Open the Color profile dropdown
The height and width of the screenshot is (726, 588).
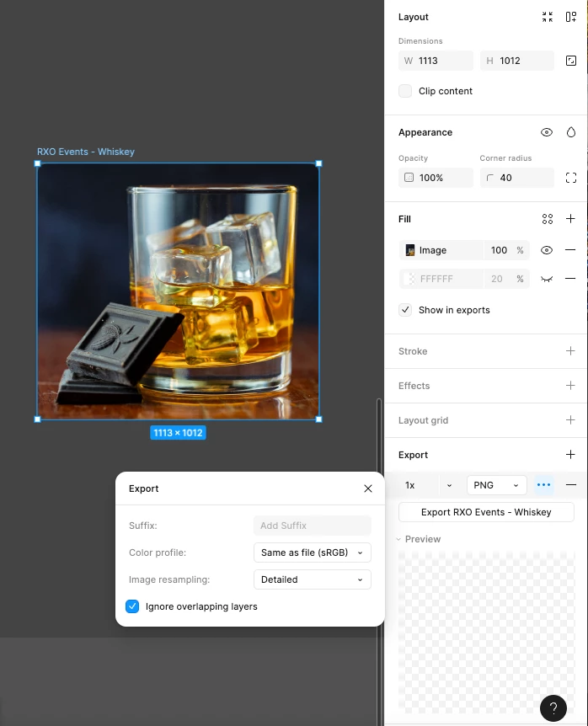tap(313, 553)
